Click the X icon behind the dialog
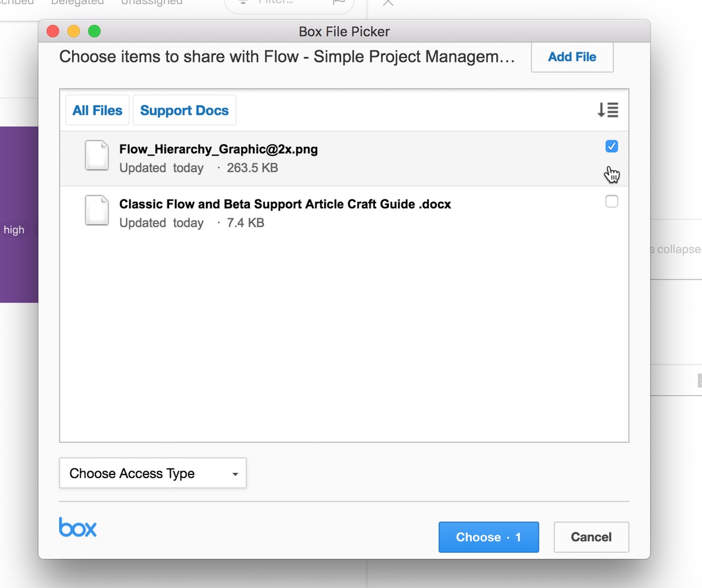The height and width of the screenshot is (588, 702). pyautogui.click(x=388, y=3)
